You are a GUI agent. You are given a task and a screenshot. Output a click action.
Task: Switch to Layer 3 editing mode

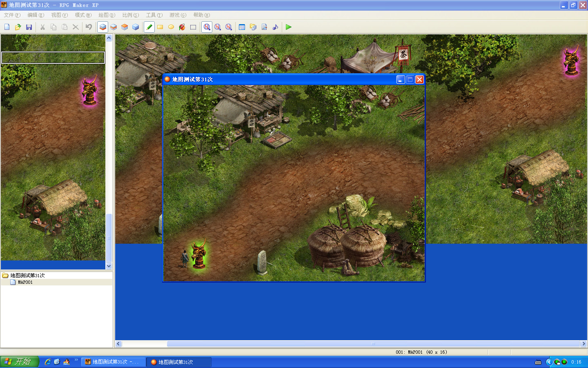[125, 27]
